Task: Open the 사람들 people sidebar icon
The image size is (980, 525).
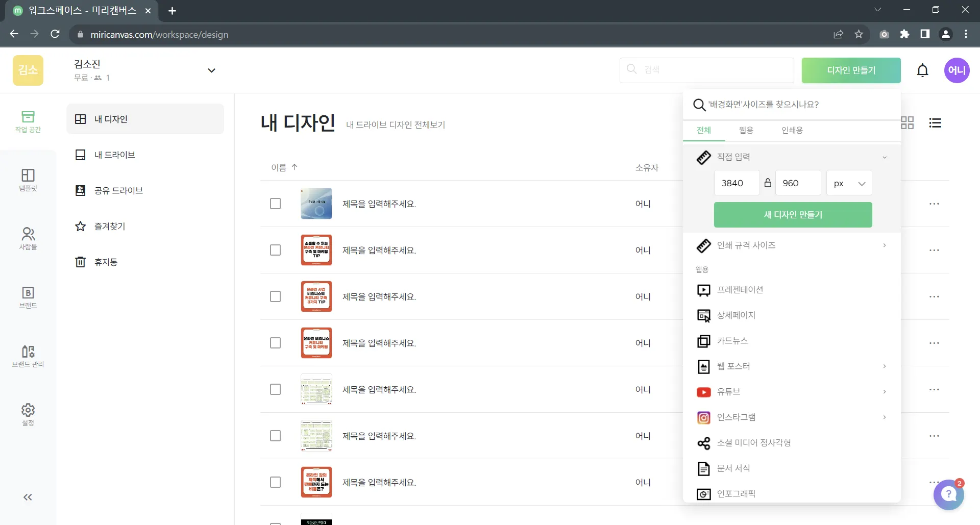Action: 28,239
